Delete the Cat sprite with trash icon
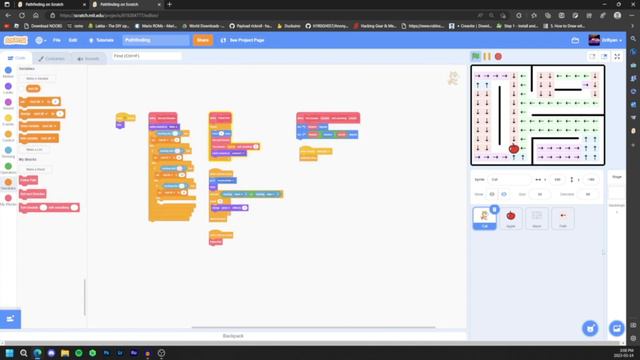640x360 pixels. point(494,209)
